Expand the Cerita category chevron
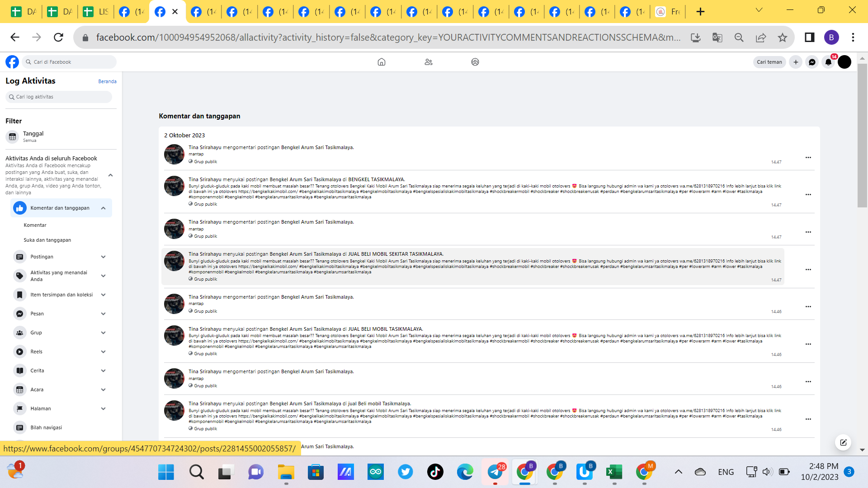This screenshot has height=488, width=868. [x=104, y=371]
